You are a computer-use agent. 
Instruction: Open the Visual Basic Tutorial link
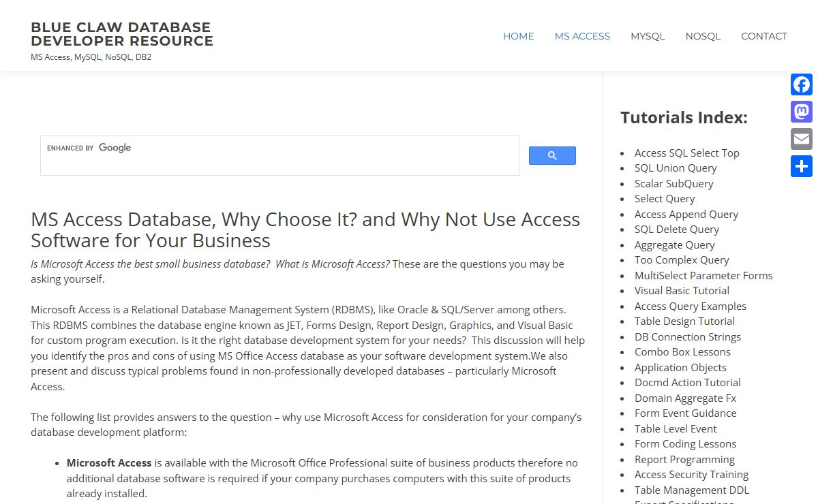tap(682, 291)
